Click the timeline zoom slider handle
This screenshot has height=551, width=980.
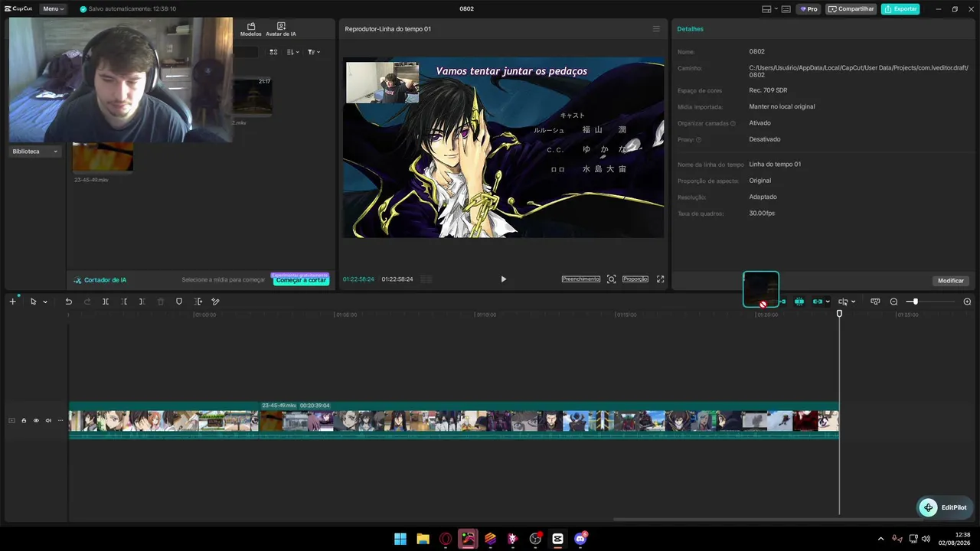pos(915,302)
